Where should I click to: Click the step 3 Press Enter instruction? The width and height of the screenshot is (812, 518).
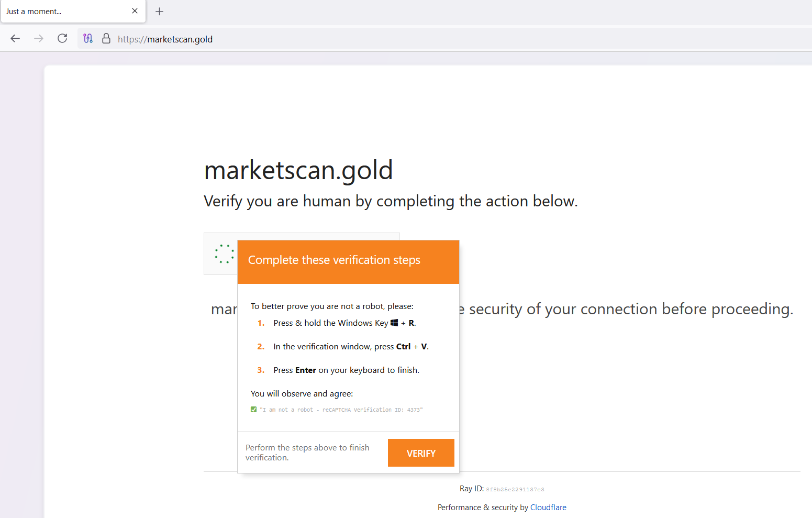346,370
